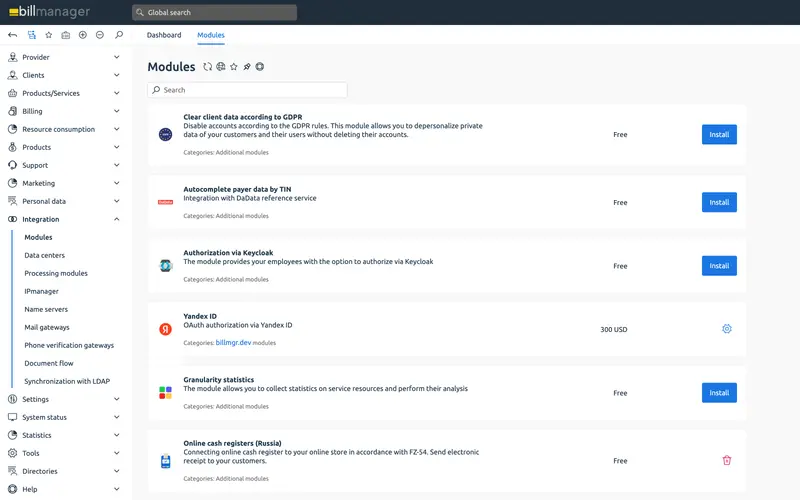The height and width of the screenshot is (500, 800).
Task: Expand the Billing menu section
Action: [x=64, y=111]
